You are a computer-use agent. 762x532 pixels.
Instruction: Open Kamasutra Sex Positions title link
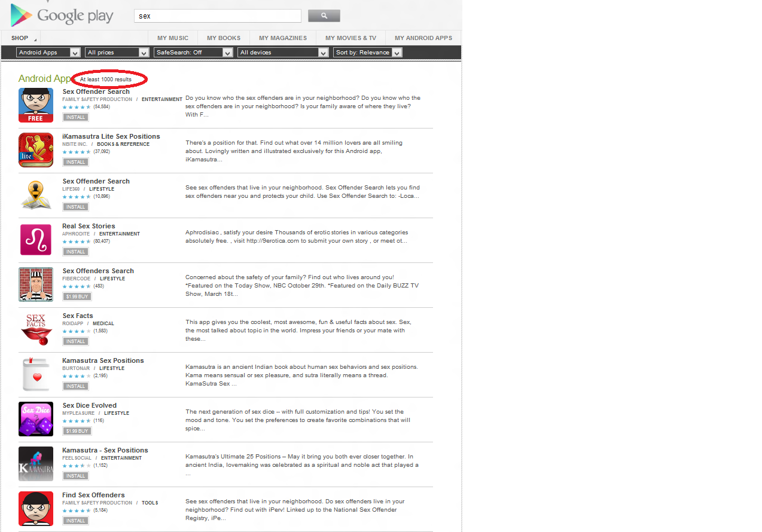point(103,360)
